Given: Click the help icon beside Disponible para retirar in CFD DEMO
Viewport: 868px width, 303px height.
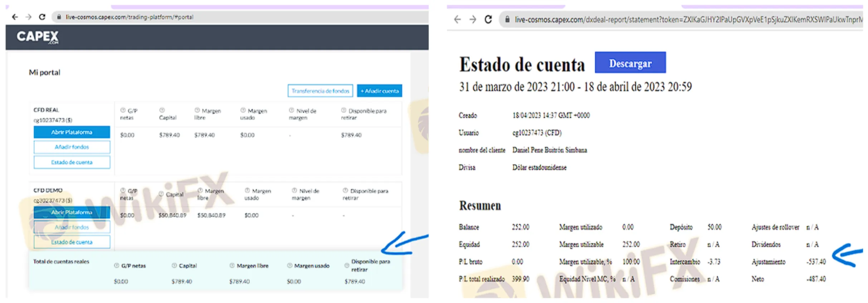Looking at the screenshot, I should [345, 190].
